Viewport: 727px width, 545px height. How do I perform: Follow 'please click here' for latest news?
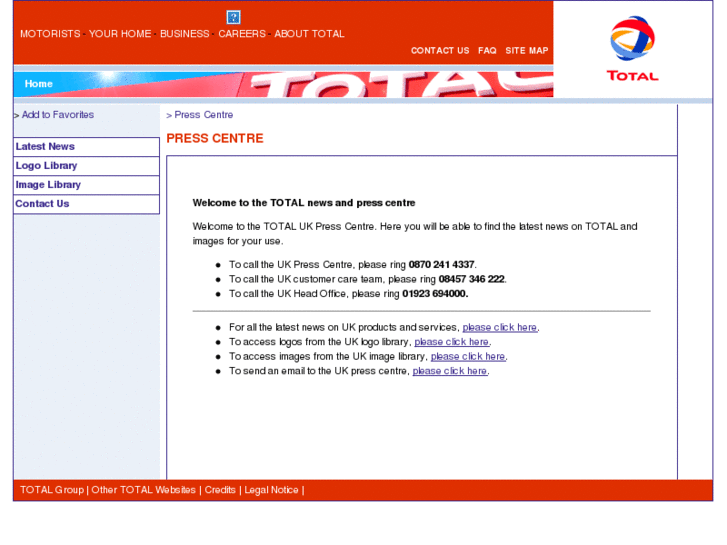(x=500, y=327)
